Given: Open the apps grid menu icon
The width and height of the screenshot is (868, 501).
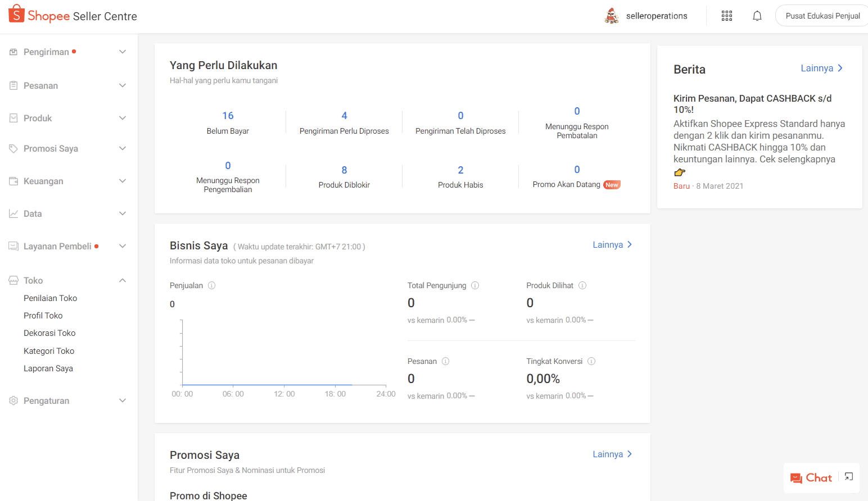Looking at the screenshot, I should [726, 16].
